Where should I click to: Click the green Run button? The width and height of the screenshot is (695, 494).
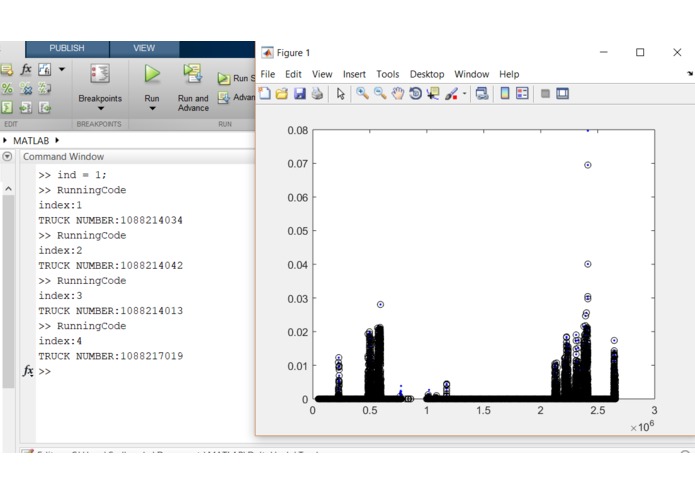152,74
